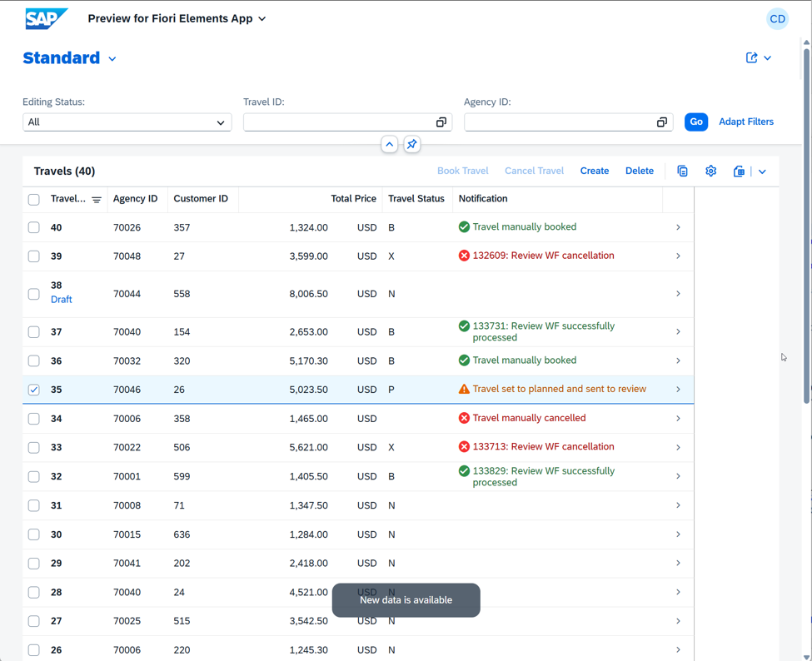Click the Total Price column header
The height and width of the screenshot is (661, 812).
354,199
